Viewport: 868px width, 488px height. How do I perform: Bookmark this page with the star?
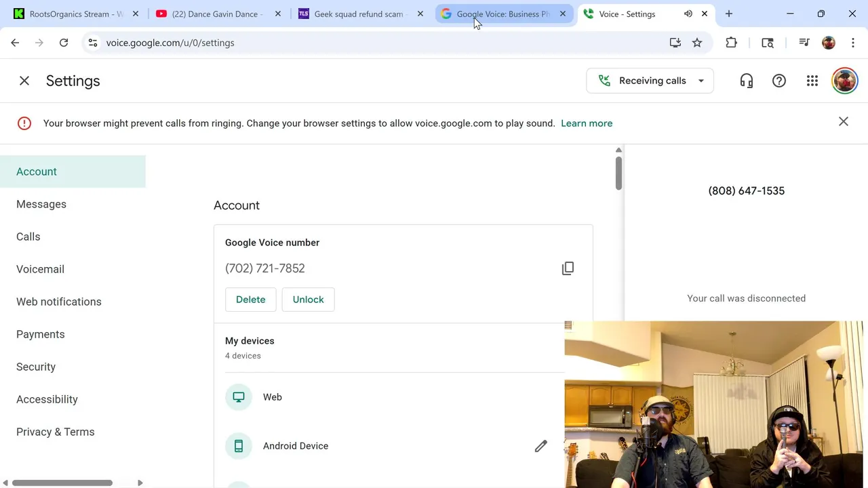(697, 43)
